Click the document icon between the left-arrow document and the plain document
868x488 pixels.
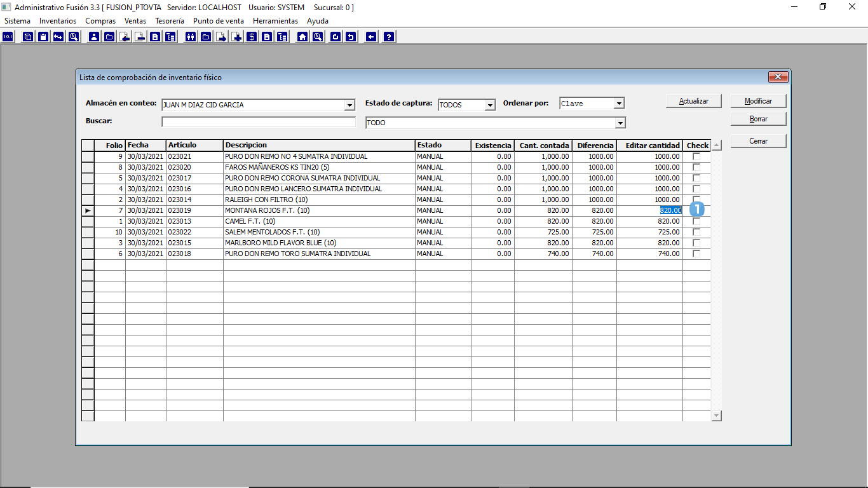140,37
